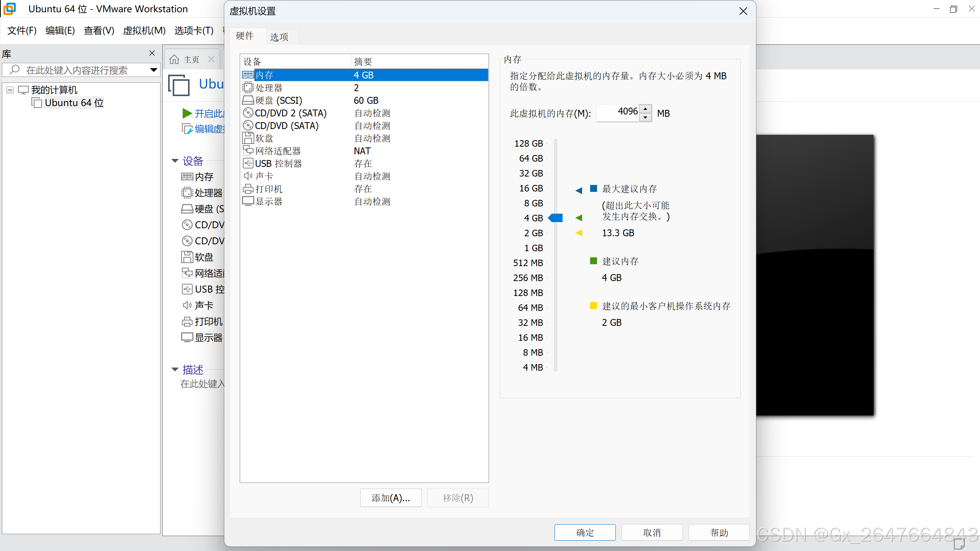Click the 开启此虚拟机 link in the main window

tap(209, 114)
